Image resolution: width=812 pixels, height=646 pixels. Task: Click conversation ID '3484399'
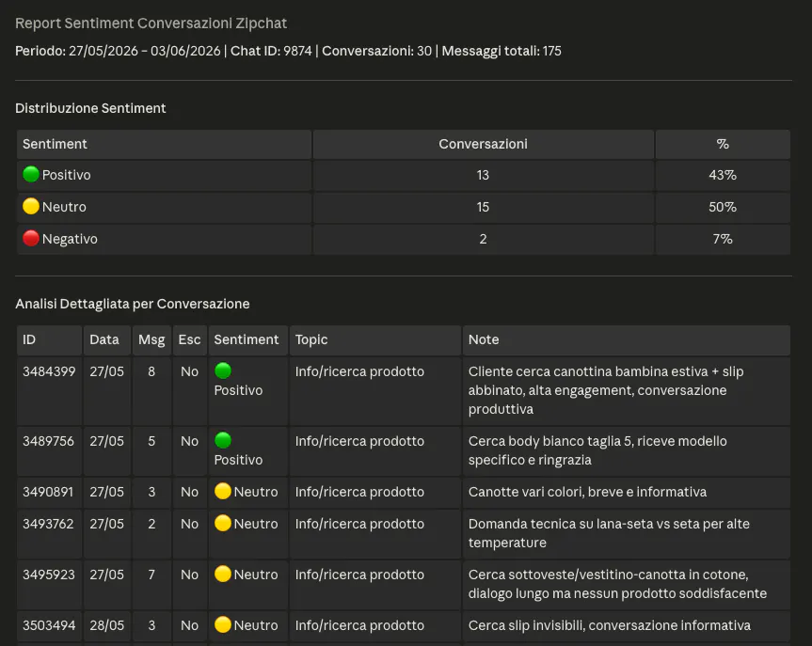(x=49, y=371)
